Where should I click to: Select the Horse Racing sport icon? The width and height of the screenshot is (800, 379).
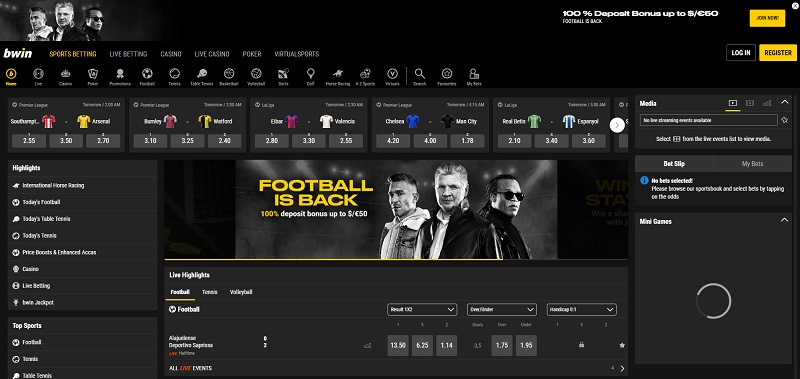click(x=338, y=77)
